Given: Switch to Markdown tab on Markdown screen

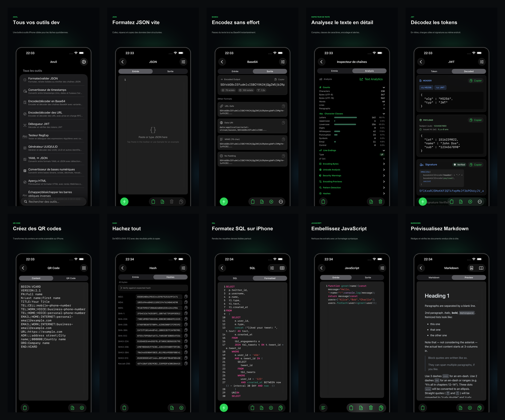Looking at the screenshot, I should point(434,277).
